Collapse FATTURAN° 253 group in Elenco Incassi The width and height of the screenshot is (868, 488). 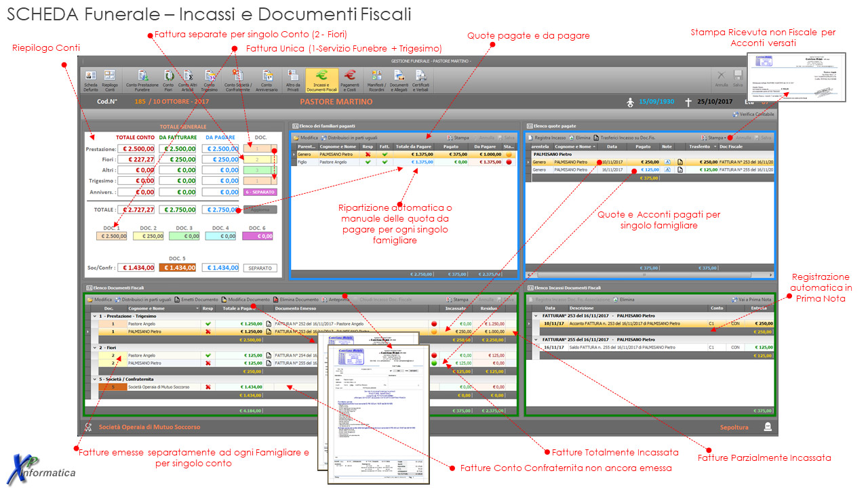(536, 316)
